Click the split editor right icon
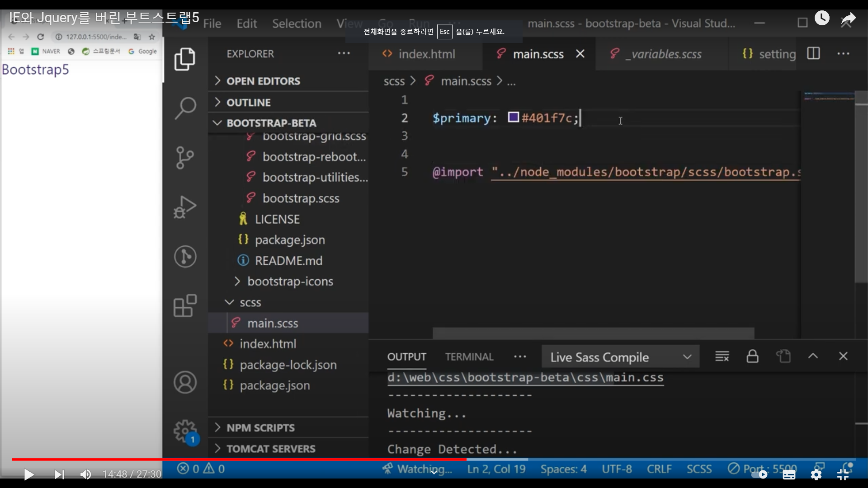Viewport: 868px width, 488px height. 813,53
